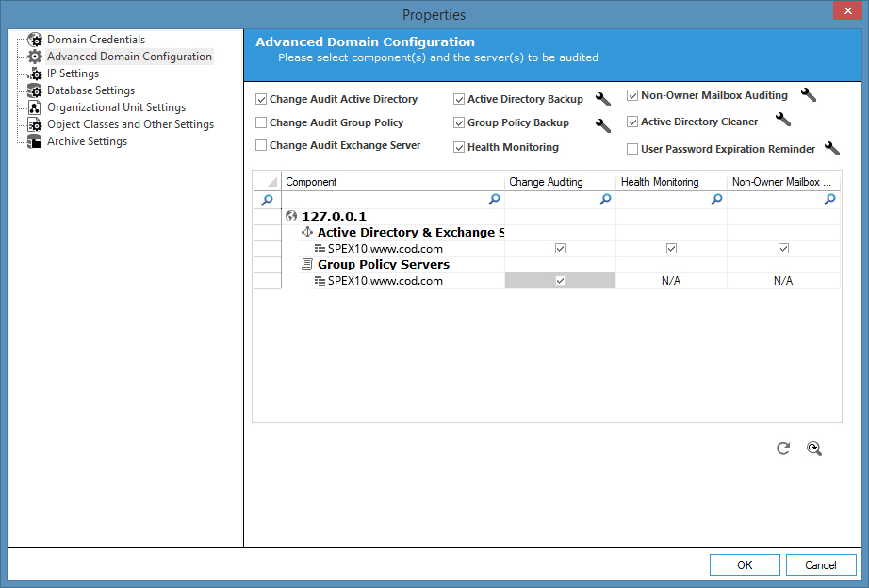This screenshot has width=869, height=588.
Task: Open Group Policy Backup wrench settings
Action: tap(603, 125)
